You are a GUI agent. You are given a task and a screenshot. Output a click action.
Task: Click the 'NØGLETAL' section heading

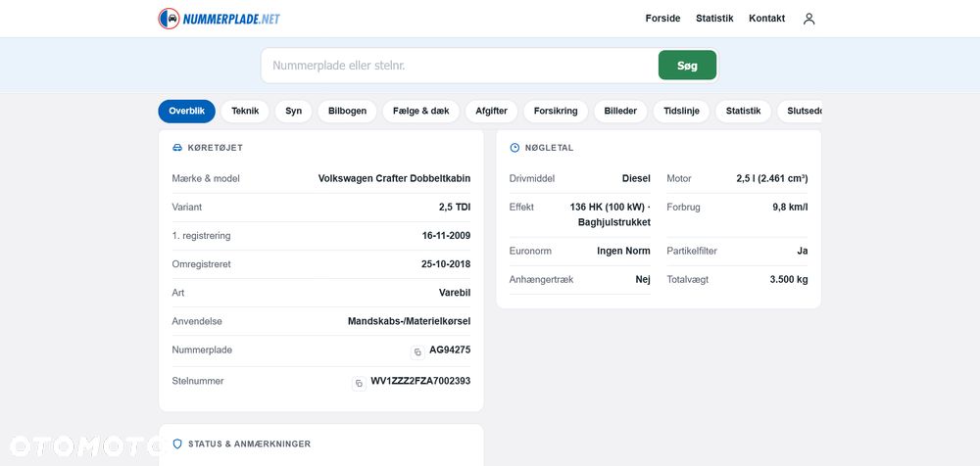point(550,148)
